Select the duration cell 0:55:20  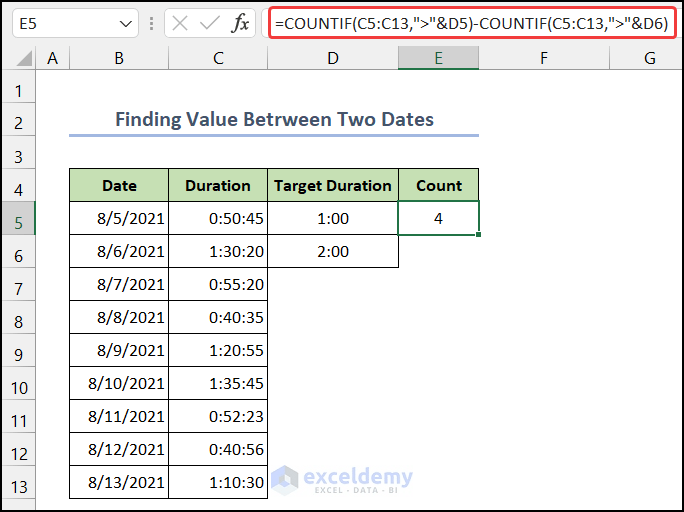point(218,284)
